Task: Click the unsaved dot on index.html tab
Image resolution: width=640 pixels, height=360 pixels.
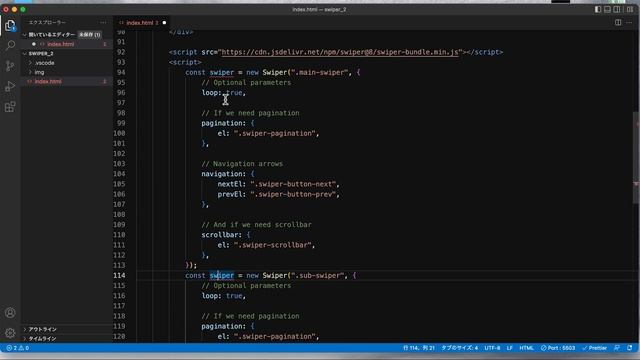Action: click(164, 22)
